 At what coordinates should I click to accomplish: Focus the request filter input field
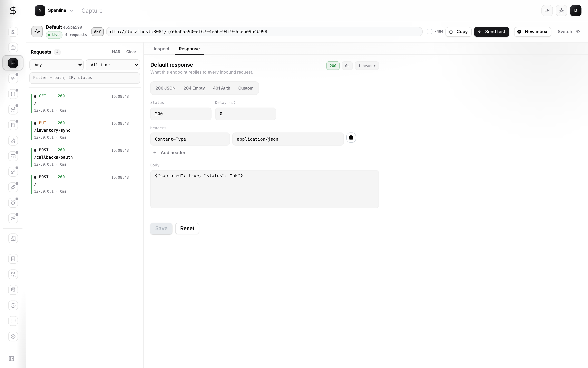pyautogui.click(x=85, y=78)
